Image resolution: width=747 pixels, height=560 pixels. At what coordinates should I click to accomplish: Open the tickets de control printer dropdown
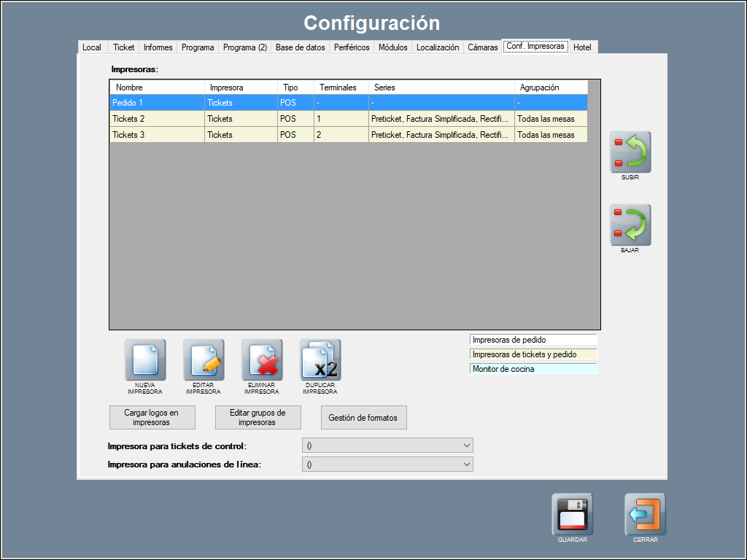tap(387, 446)
